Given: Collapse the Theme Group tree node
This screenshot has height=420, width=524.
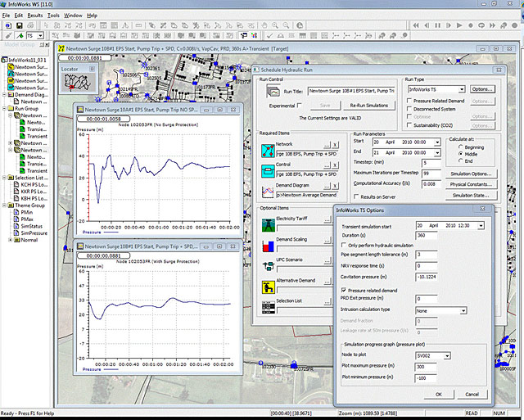Looking at the screenshot, I should tap(4, 205).
